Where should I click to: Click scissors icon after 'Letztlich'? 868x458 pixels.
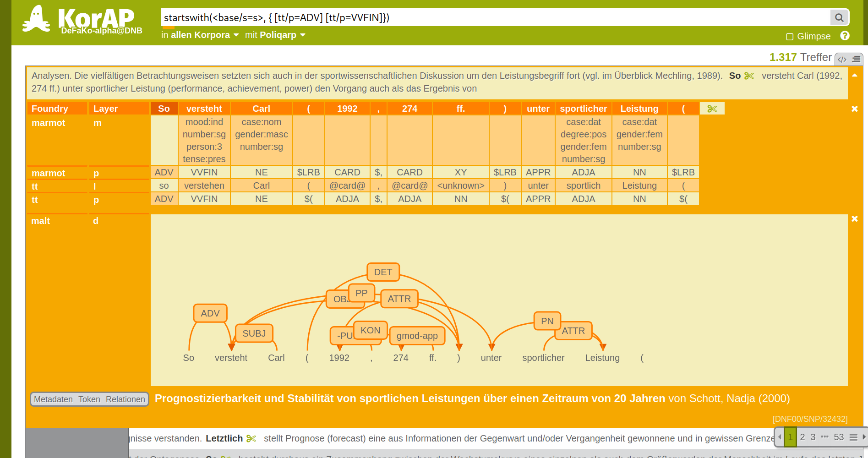(x=251, y=439)
